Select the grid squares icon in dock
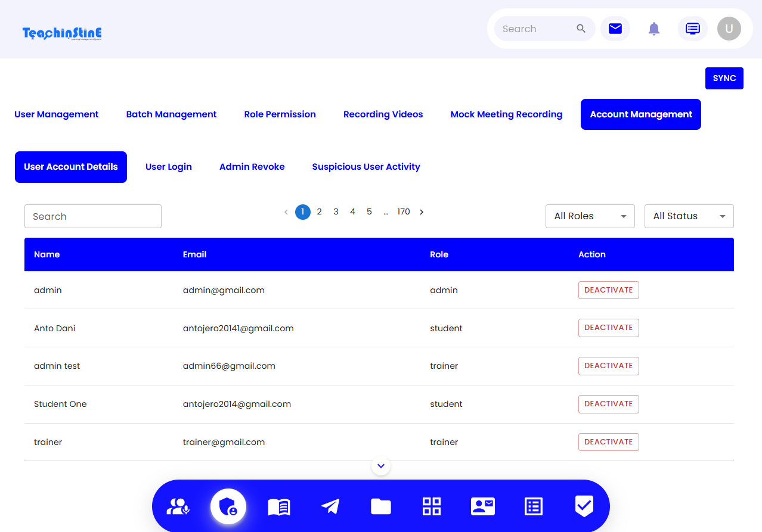This screenshot has height=532, width=762. (x=431, y=507)
